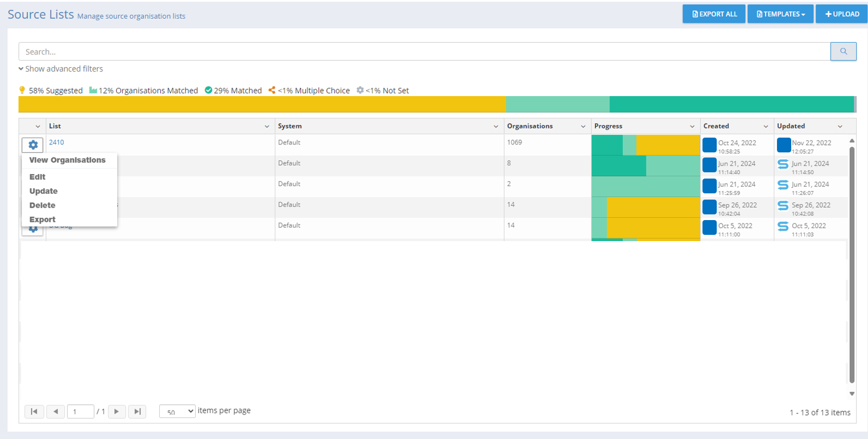Screen dimensions: 868x439
Task: Click the scroll down arrow of the table
Action: 852,394
